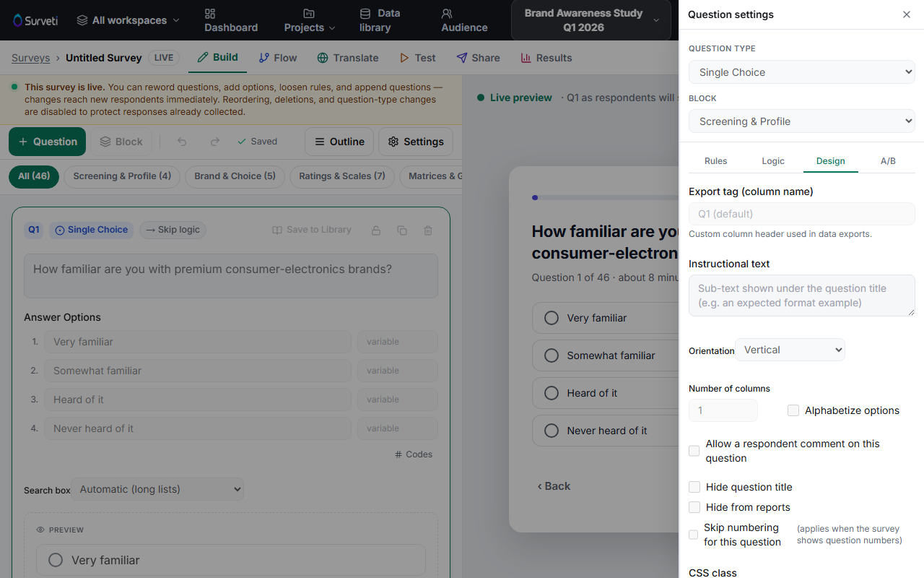Open the Translate tab

click(348, 58)
